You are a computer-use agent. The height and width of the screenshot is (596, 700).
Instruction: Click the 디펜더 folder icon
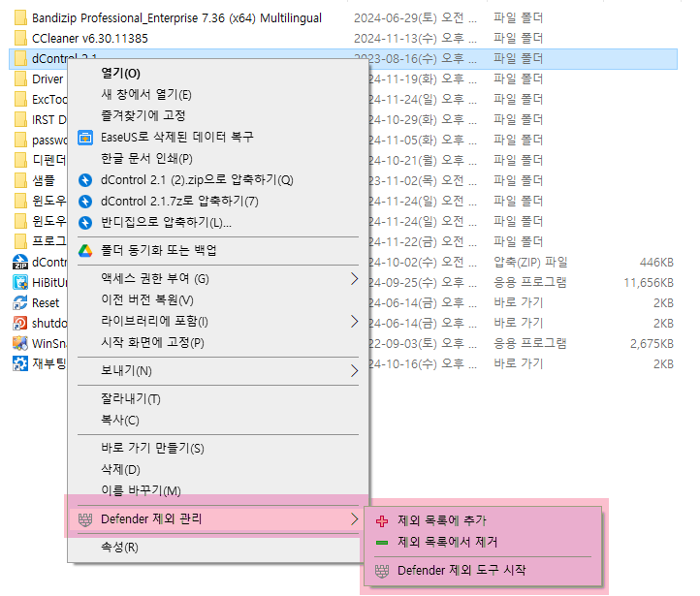coord(20,160)
